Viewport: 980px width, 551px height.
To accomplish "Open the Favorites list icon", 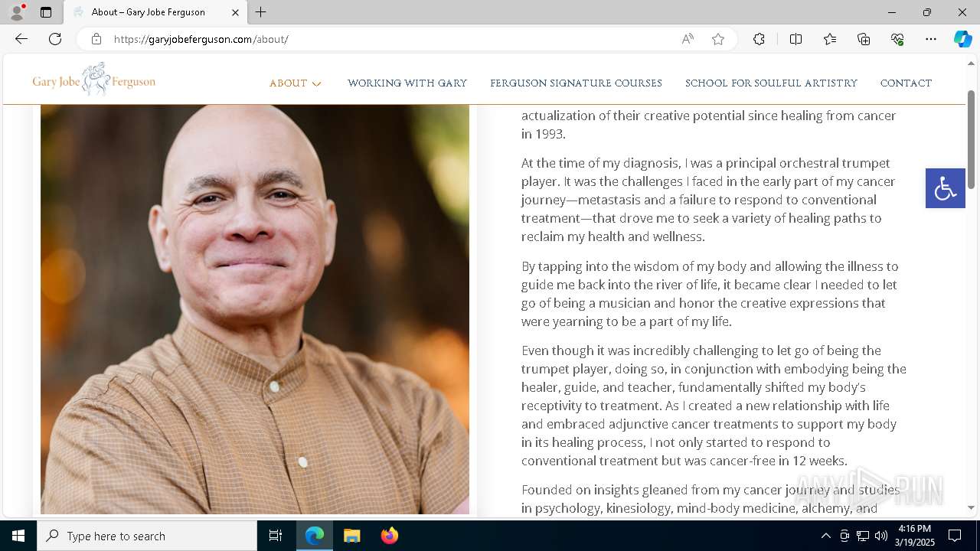I will pos(830,39).
